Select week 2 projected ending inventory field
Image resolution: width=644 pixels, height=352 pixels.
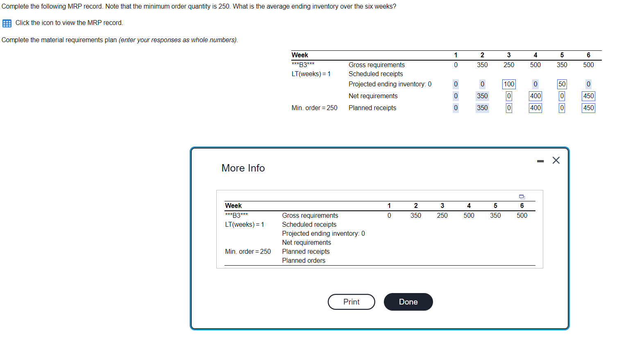point(482,84)
